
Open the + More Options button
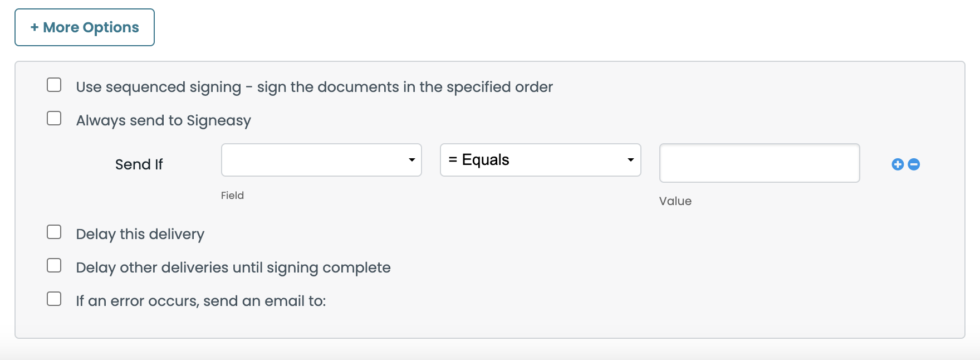coord(85,27)
